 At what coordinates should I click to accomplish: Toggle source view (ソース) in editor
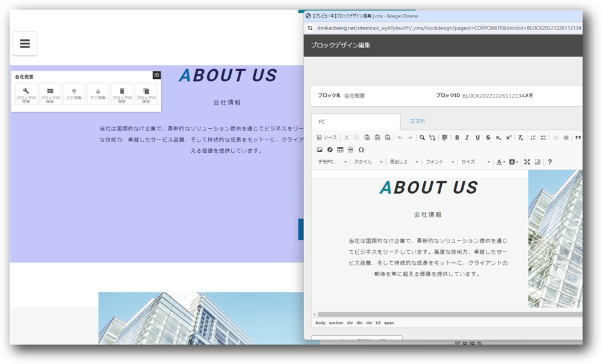[x=327, y=138]
